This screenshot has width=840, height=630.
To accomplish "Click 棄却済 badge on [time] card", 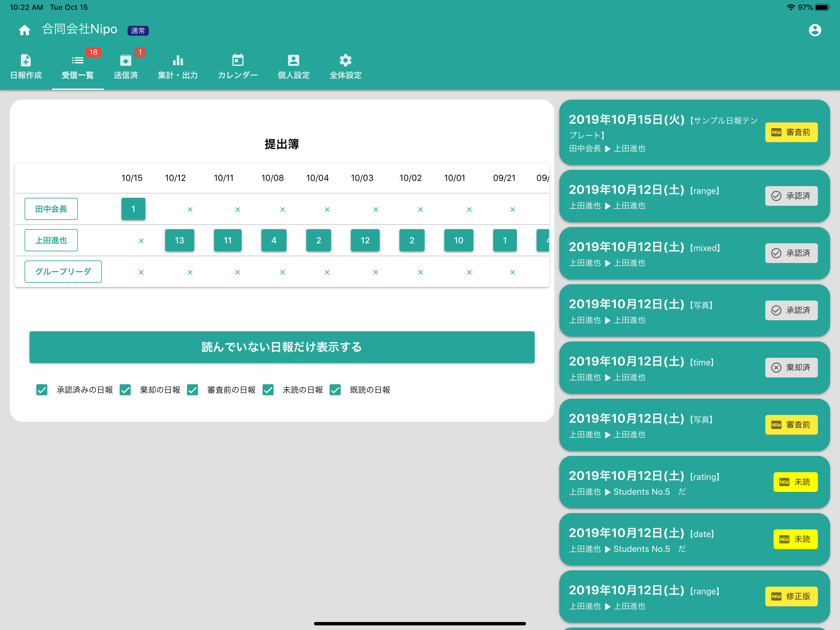I will (x=791, y=368).
